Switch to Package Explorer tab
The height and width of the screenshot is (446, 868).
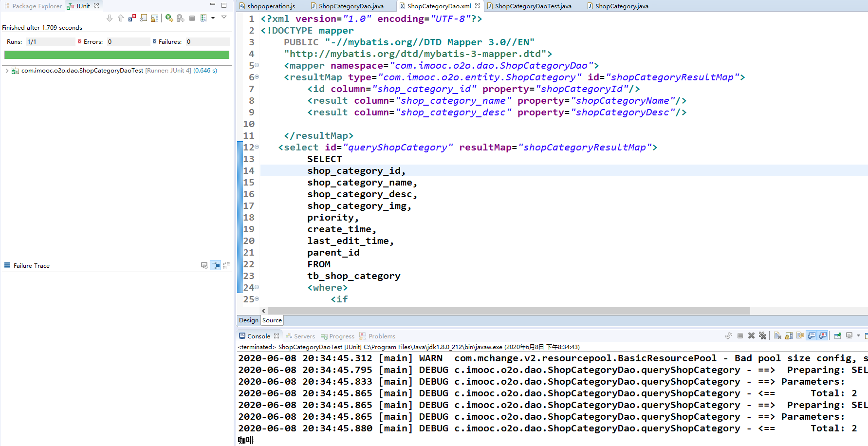33,6
